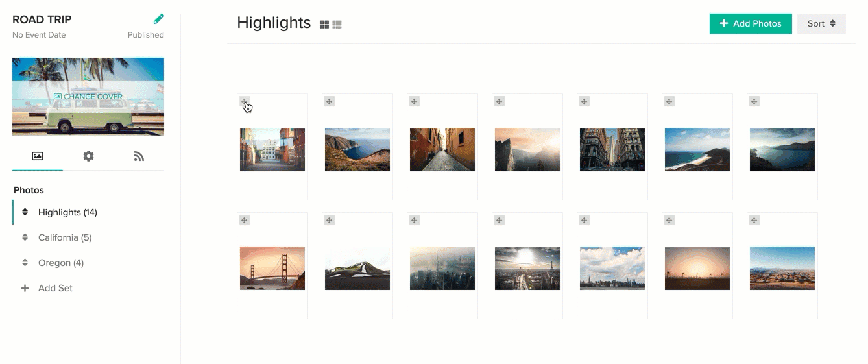868x364 pixels.
Task: Click Change Cover on the van image
Action: [x=88, y=97]
